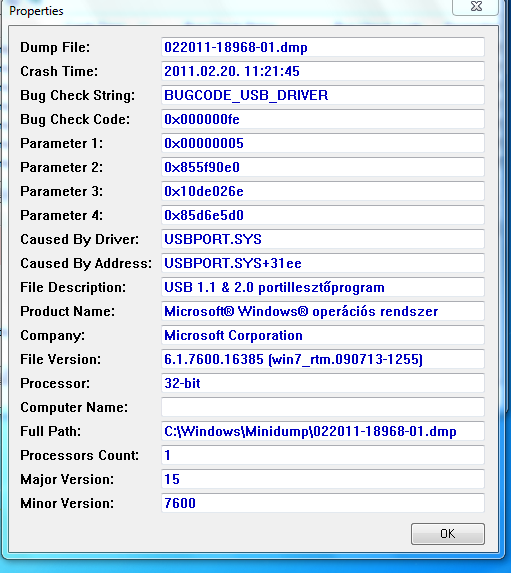
Task: Click the "Processor:" label
Action: click(x=55, y=383)
